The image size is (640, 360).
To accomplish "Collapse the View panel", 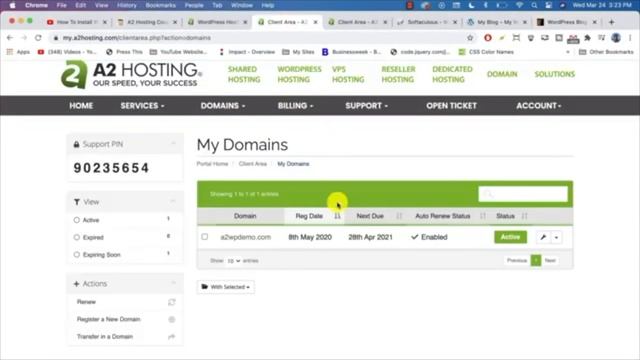I will point(173,201).
